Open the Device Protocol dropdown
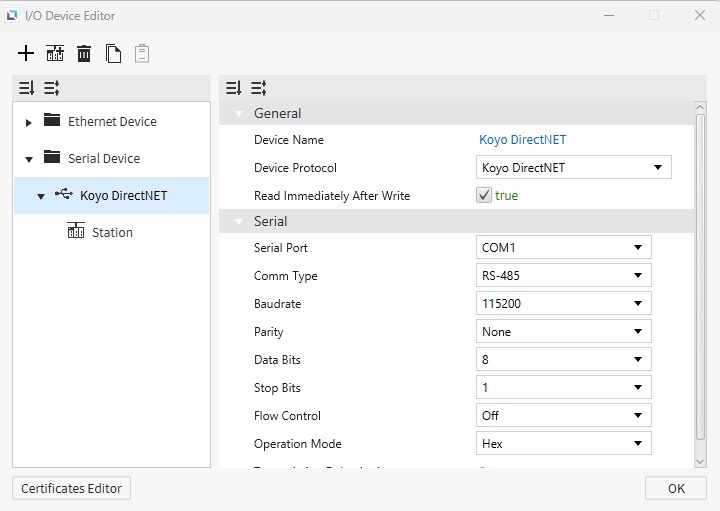 [x=574, y=168]
